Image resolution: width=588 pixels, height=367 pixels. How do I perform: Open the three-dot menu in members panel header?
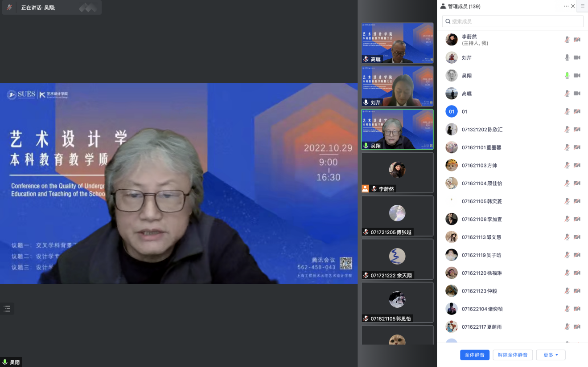566,6
